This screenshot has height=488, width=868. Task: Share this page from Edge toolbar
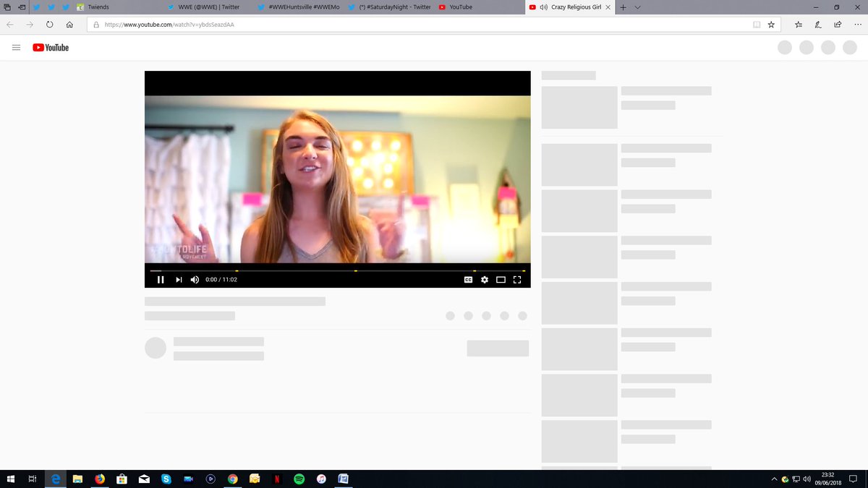838,24
